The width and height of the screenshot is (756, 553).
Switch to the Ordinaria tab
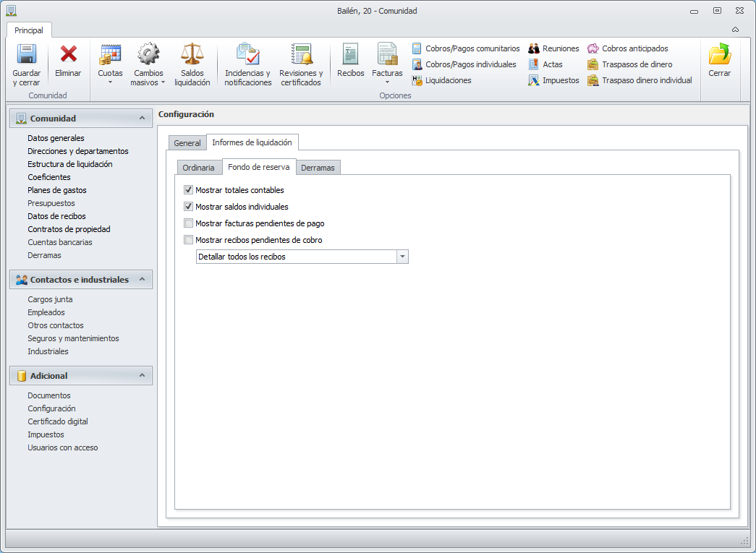coord(199,168)
